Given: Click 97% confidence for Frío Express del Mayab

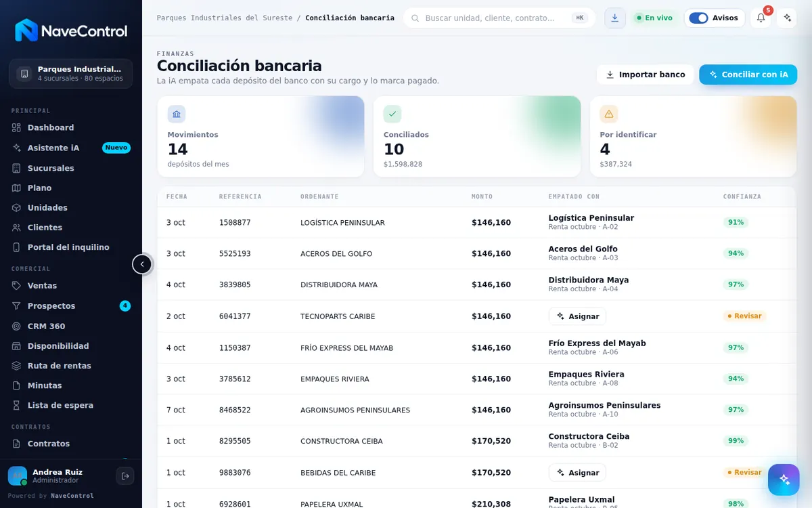Looking at the screenshot, I should 736,347.
